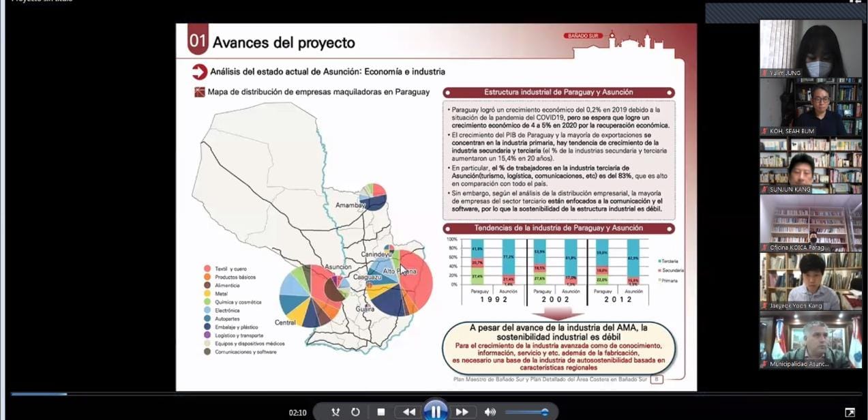Screen dimensions: 868x420
Task: Select Oficina KOICA Paraguay participant video
Action: [811, 224]
